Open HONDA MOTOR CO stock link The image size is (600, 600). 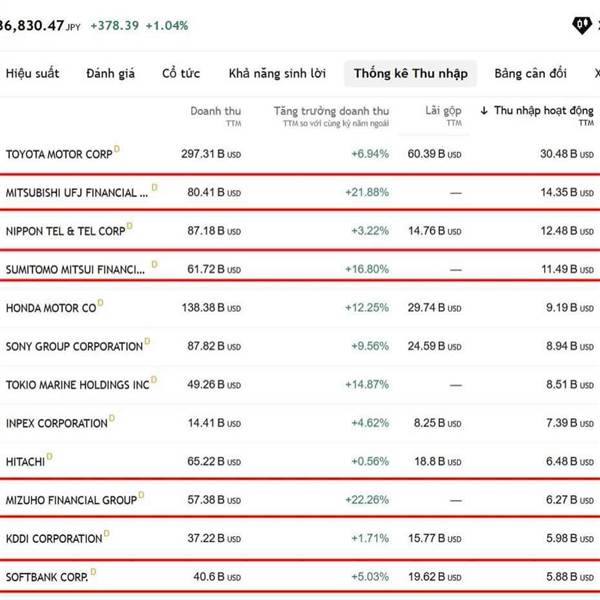coord(51,308)
